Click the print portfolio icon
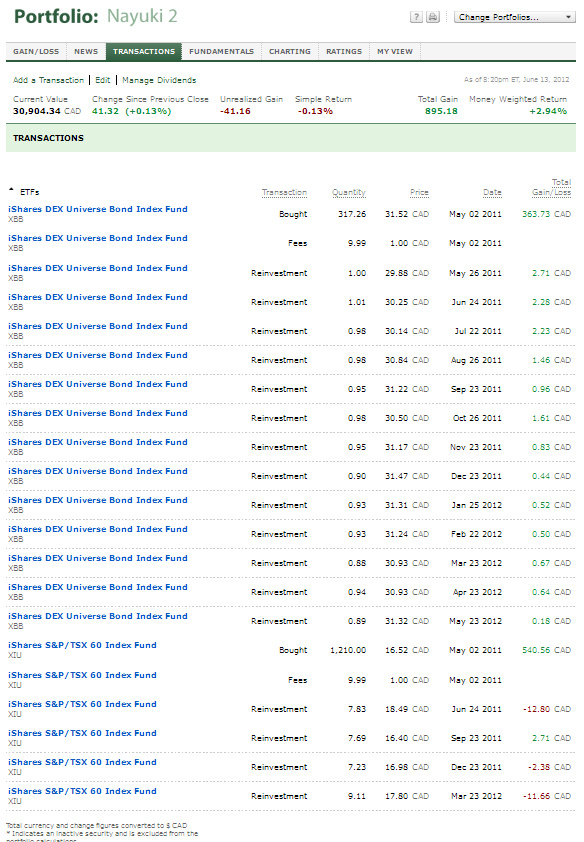The width and height of the screenshot is (584, 842). point(433,17)
